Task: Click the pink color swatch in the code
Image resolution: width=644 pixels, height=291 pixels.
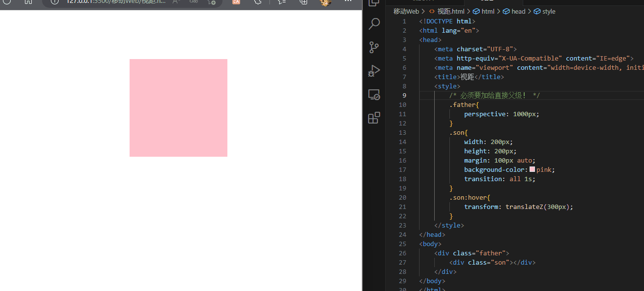Action: tap(532, 169)
